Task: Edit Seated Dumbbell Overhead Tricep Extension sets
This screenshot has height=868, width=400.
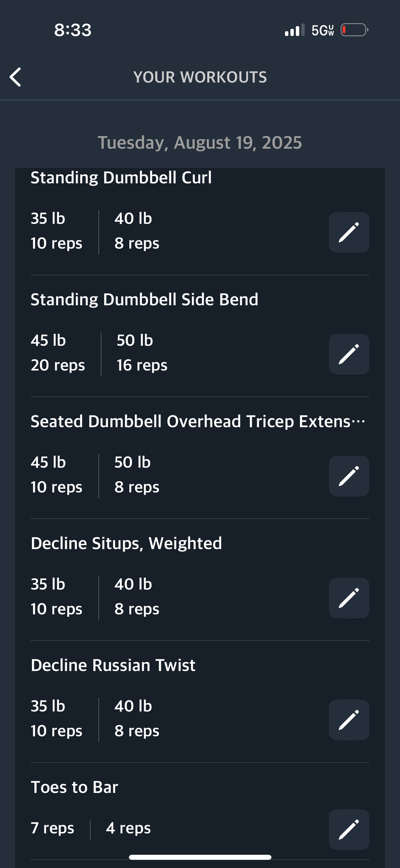Action: 349,476
